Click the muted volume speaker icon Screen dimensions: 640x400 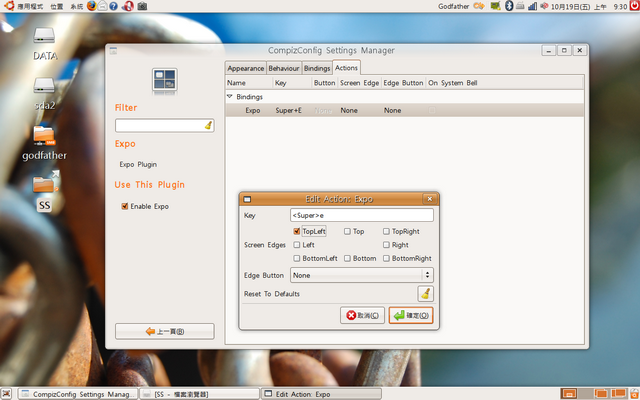point(544,6)
